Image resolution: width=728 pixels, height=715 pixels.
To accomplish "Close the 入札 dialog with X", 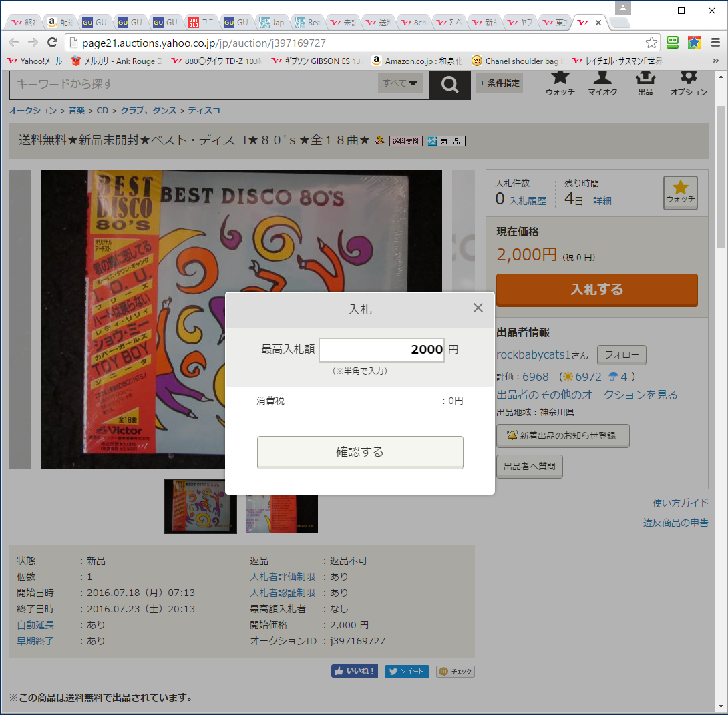I will [x=478, y=308].
